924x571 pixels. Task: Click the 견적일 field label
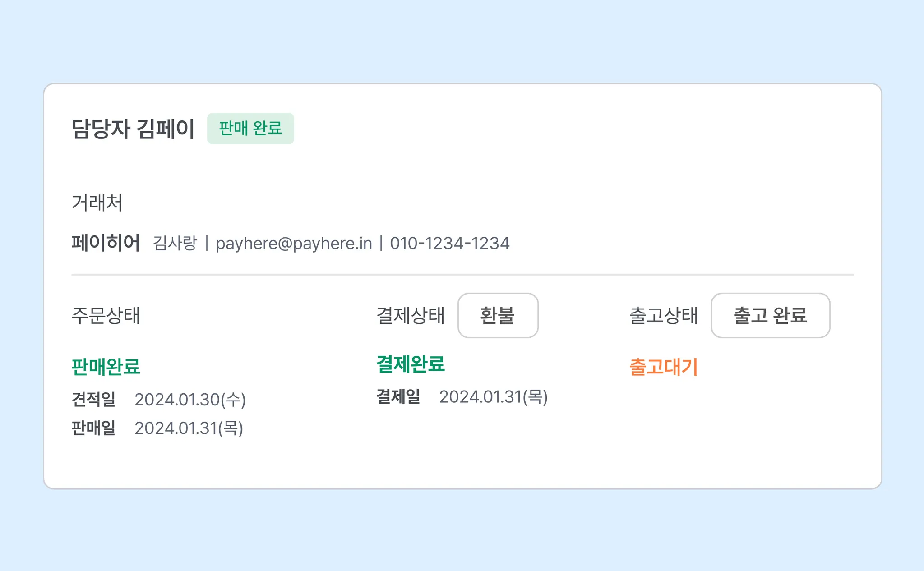93,400
